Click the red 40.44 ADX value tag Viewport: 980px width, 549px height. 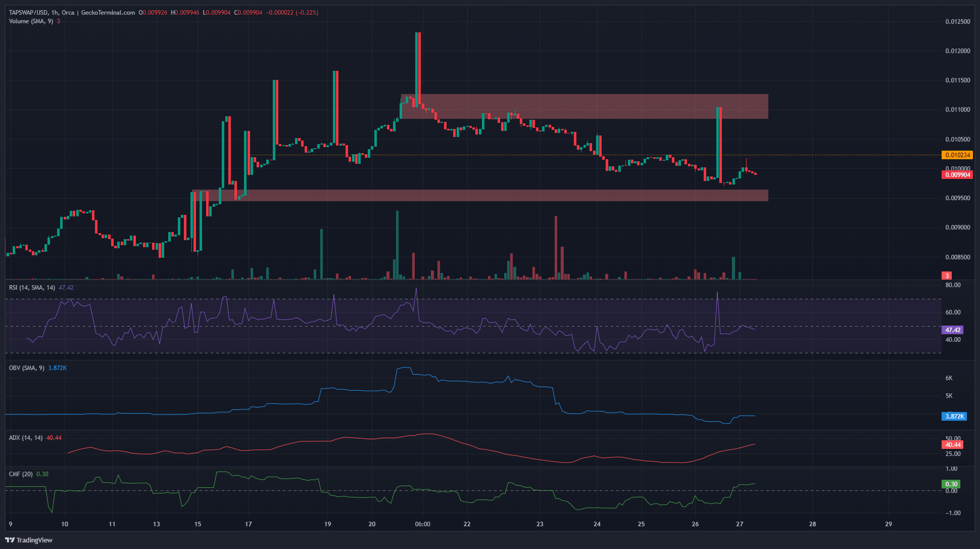click(x=953, y=445)
